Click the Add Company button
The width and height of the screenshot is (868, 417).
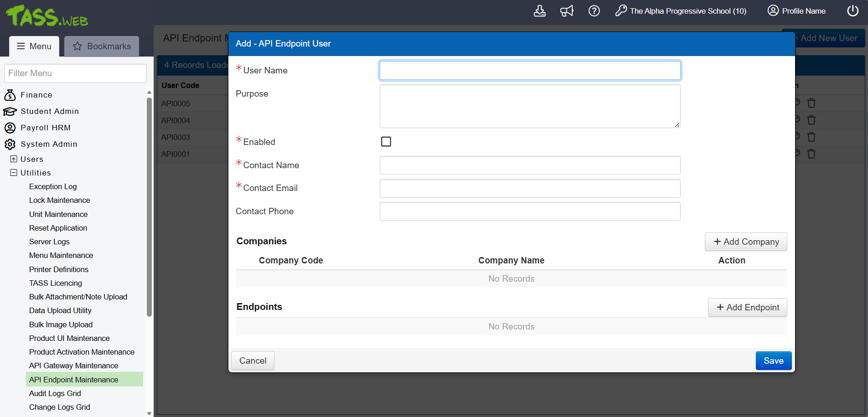point(746,242)
